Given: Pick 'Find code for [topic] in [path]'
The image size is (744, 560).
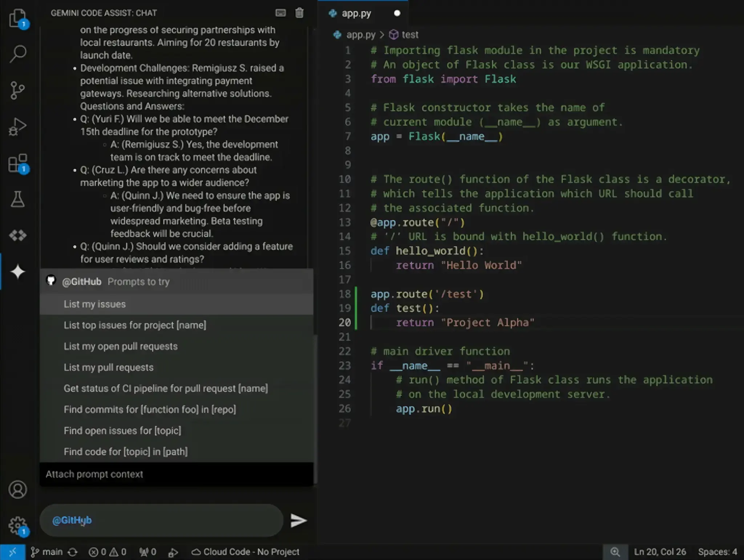Looking at the screenshot, I should (x=126, y=451).
